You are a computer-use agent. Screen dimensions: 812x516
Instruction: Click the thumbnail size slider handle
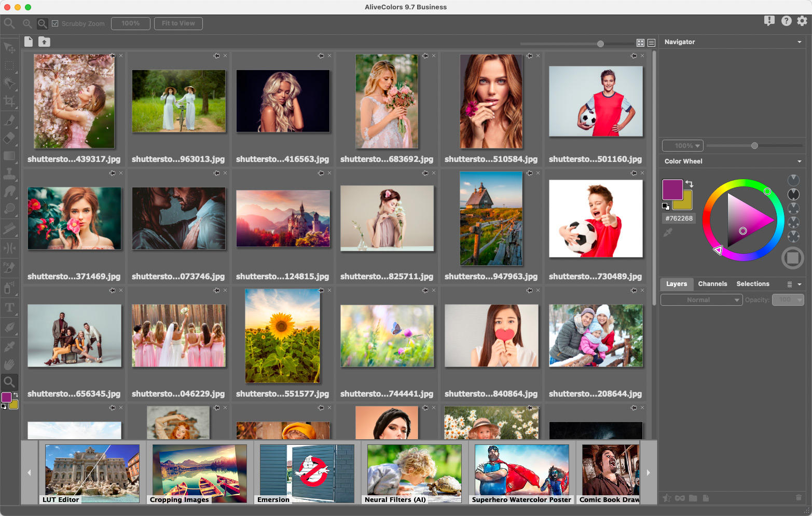[x=600, y=44]
